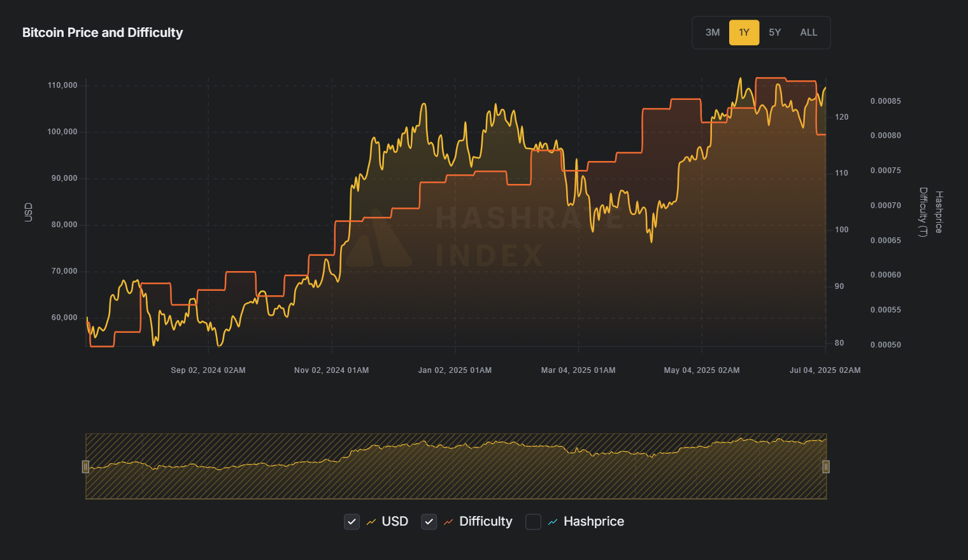The image size is (968, 560).
Task: Click the orange Difficulty line legend icon
Action: point(448,522)
